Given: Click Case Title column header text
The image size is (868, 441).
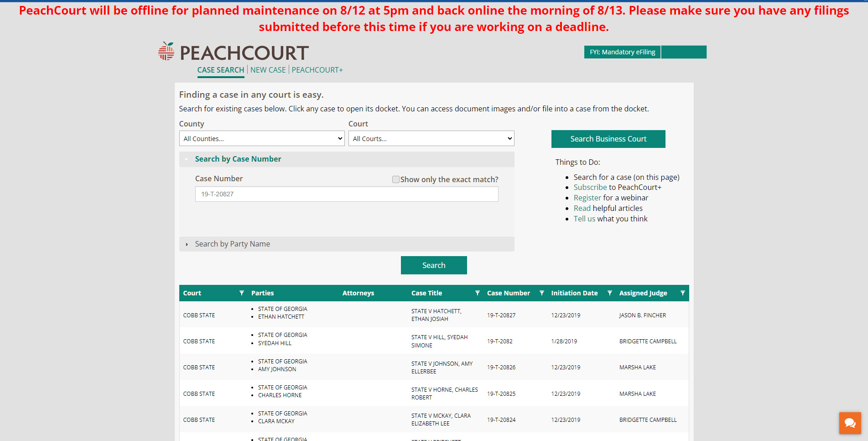Looking at the screenshot, I should coord(427,293).
